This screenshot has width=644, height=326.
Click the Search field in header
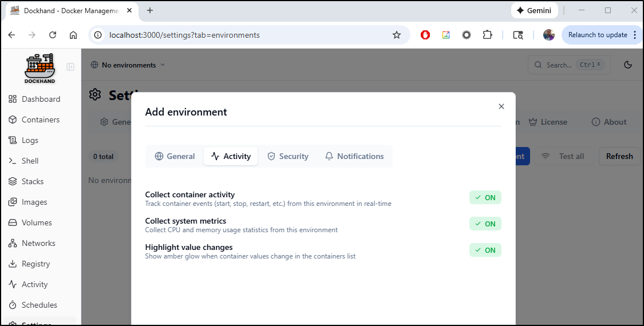point(568,65)
